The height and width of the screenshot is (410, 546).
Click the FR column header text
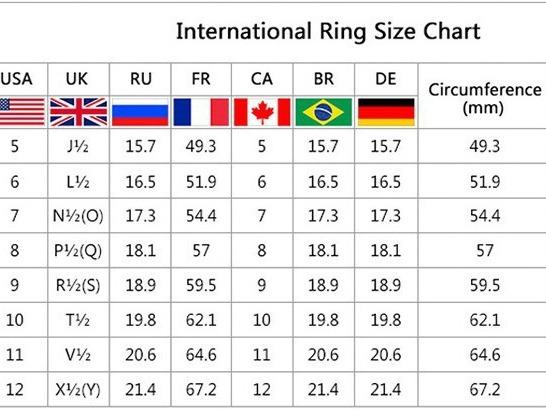201,79
